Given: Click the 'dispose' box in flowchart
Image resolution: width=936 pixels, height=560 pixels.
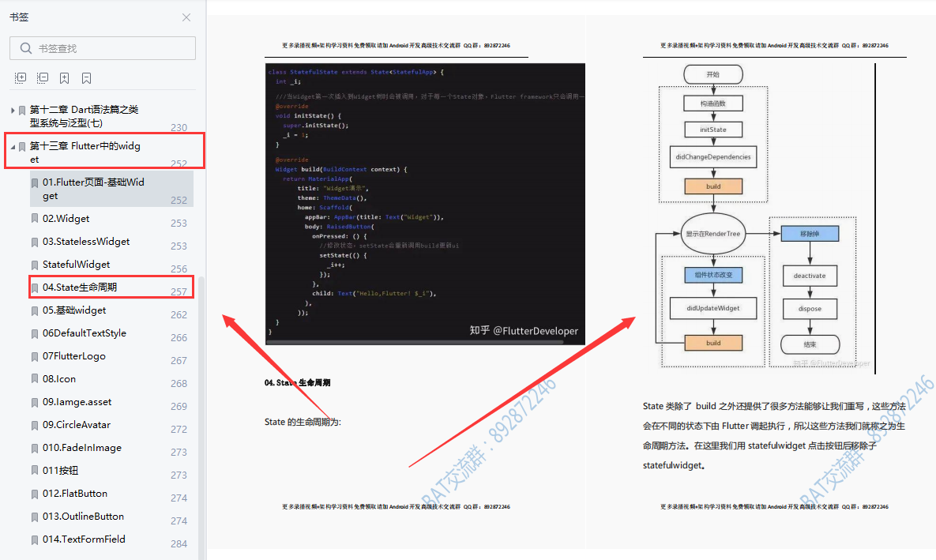Looking at the screenshot, I should [810, 309].
